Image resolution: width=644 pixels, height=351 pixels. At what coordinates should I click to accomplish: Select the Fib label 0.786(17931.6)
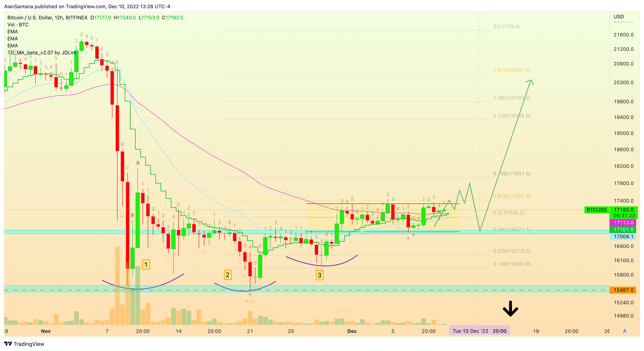tap(512, 173)
